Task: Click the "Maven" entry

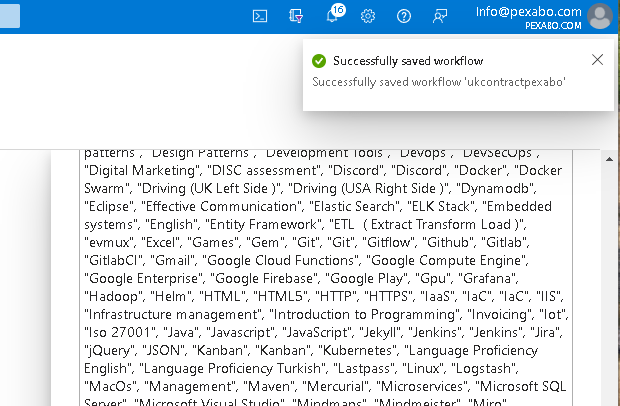Action: pyautogui.click(x=269, y=386)
